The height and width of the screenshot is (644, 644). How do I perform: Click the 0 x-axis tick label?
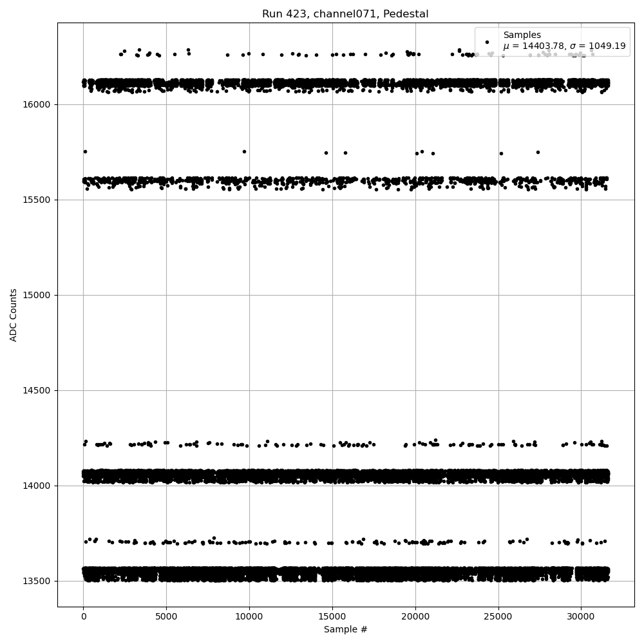83,616
